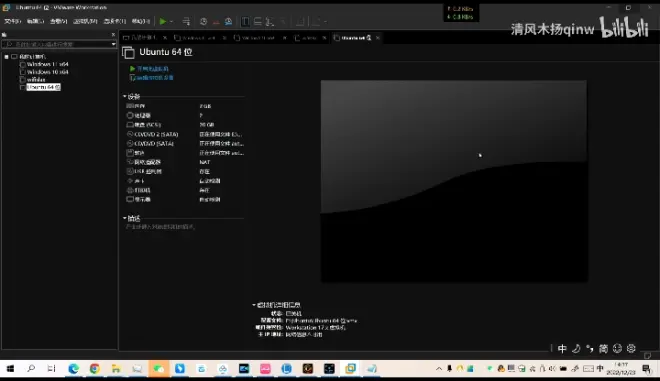660x381 pixels.
Task: Click the thumbnail bar view icon
Action: point(258,21)
